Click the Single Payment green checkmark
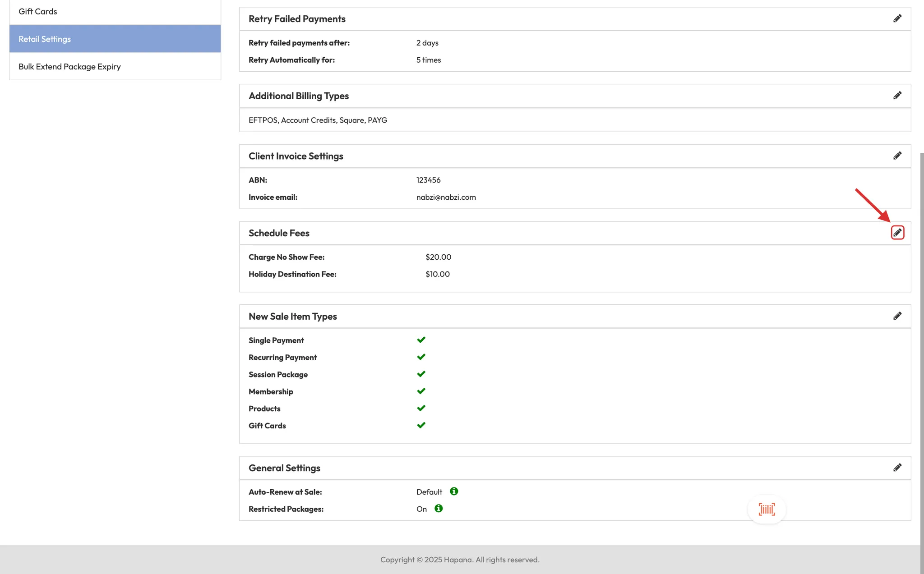The image size is (924, 574). point(421,340)
